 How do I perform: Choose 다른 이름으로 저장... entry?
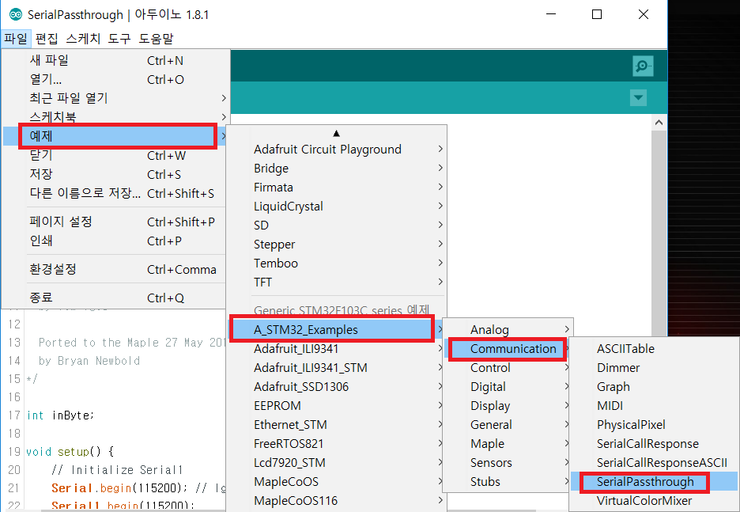pos(116,193)
